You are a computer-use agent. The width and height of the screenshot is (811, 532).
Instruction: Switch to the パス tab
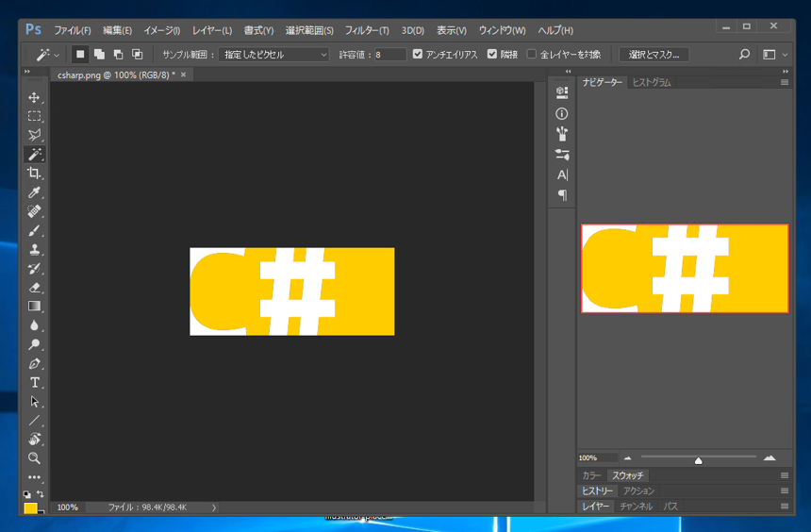point(670,507)
